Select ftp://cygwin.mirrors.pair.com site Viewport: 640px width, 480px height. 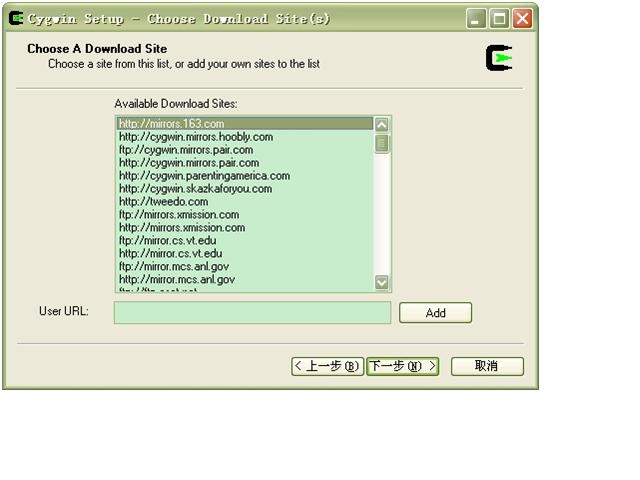coord(245,150)
